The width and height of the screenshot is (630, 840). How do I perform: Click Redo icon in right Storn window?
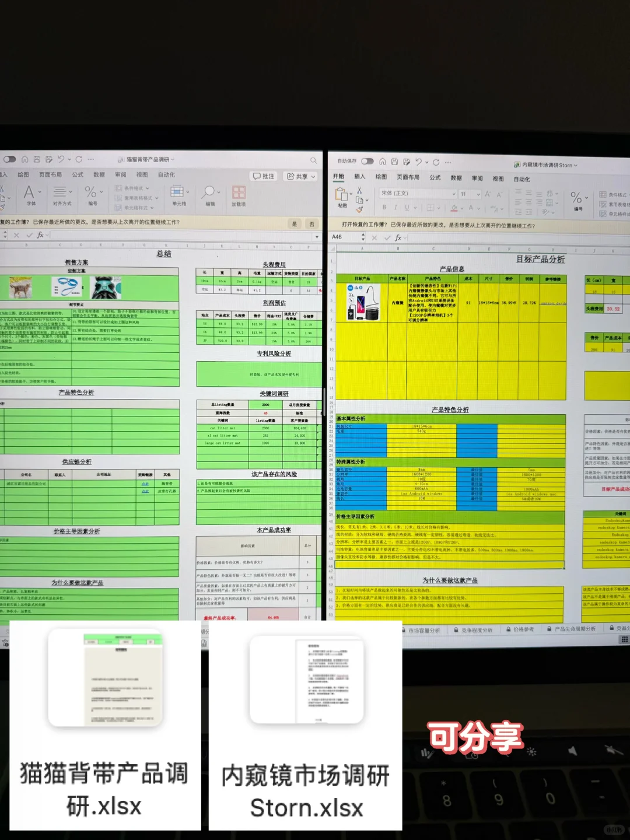point(436,162)
